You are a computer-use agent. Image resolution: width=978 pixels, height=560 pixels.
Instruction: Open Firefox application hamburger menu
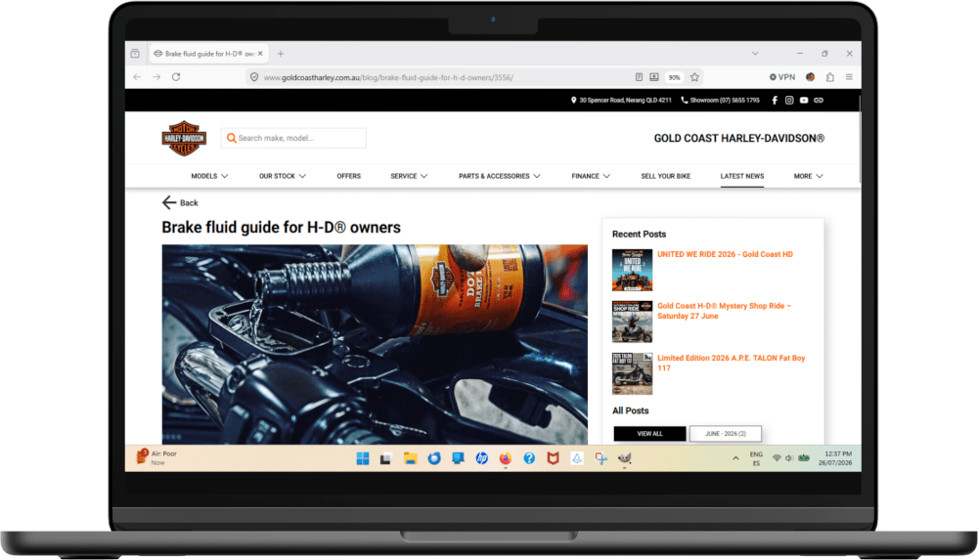[x=849, y=77]
